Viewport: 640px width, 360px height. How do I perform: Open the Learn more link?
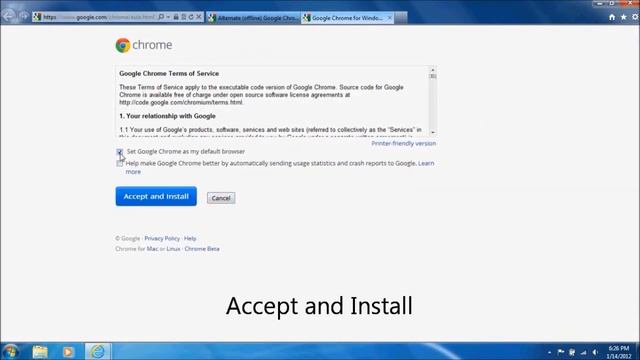pyautogui.click(x=426, y=163)
